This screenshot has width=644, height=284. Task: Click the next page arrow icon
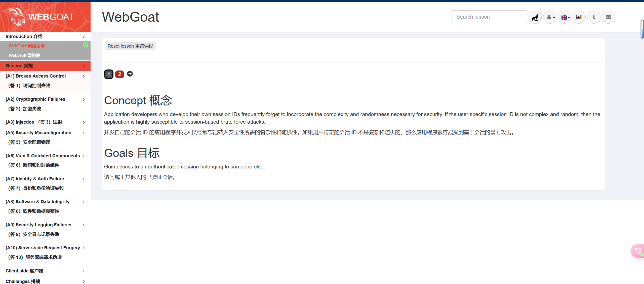click(130, 74)
